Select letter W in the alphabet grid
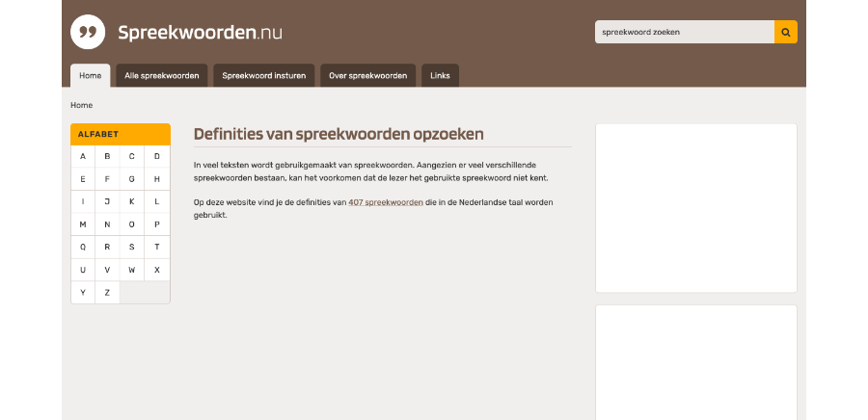 (132, 270)
